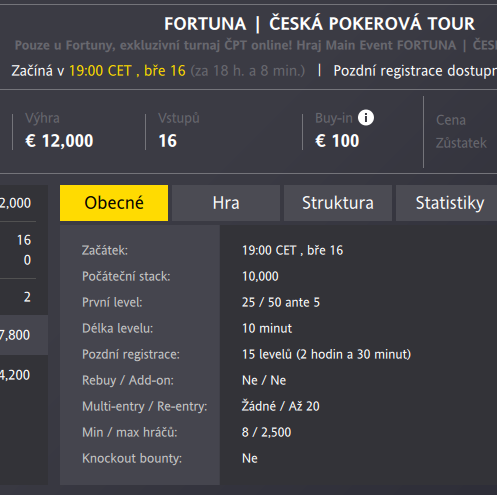This screenshot has height=495, width=497.
Task: Select the Obecné tab
Action: pos(114,203)
